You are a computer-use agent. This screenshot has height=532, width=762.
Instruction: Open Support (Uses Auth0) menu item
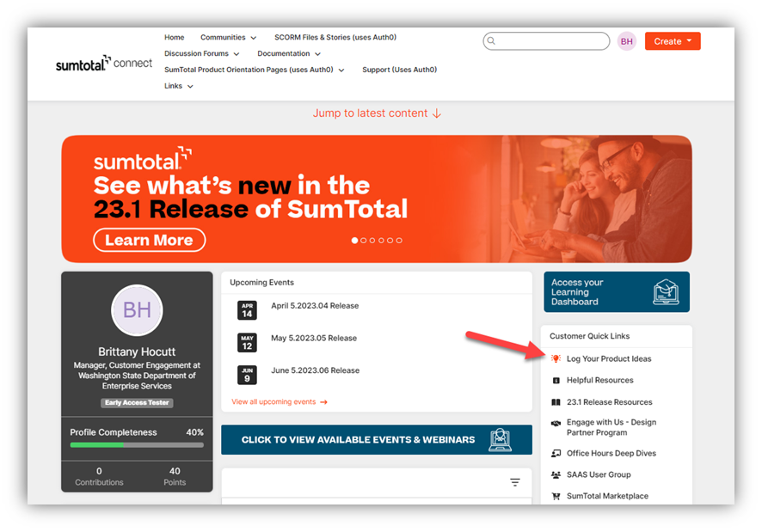click(399, 70)
